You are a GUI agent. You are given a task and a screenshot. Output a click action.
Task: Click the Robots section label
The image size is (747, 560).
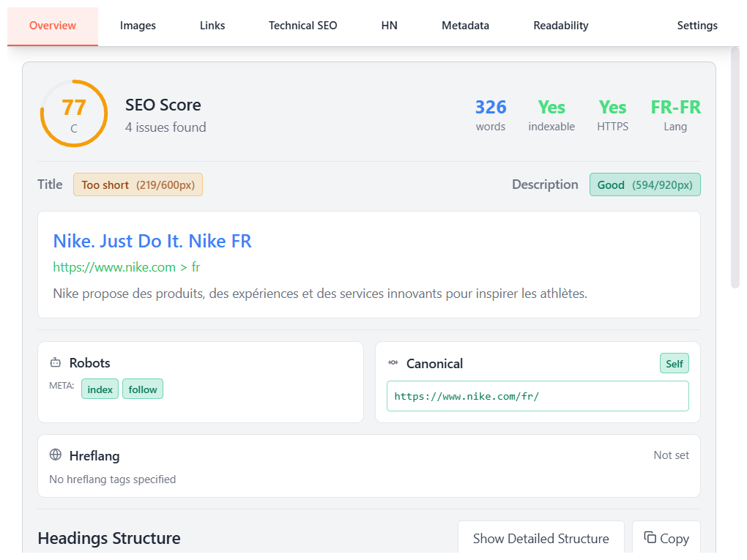pos(89,363)
